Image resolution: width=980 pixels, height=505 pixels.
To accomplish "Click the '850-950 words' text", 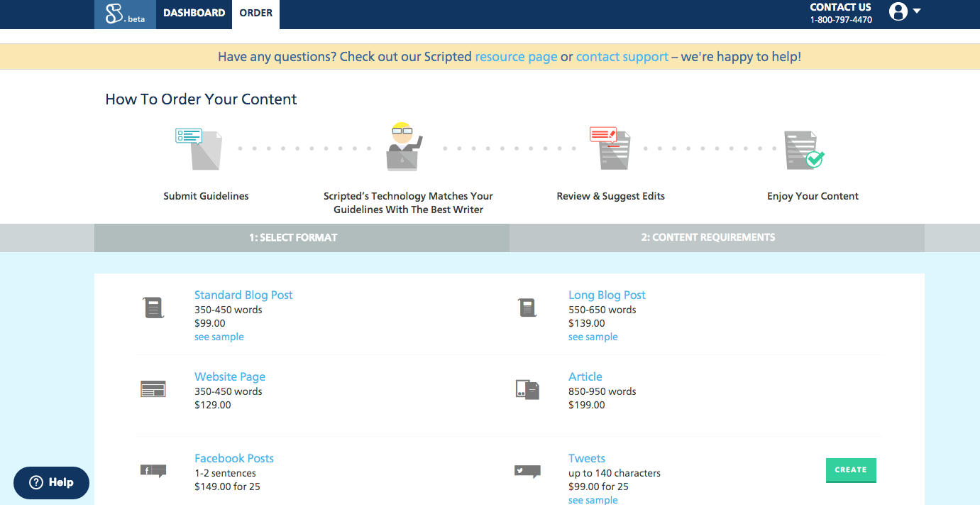I will click(602, 391).
